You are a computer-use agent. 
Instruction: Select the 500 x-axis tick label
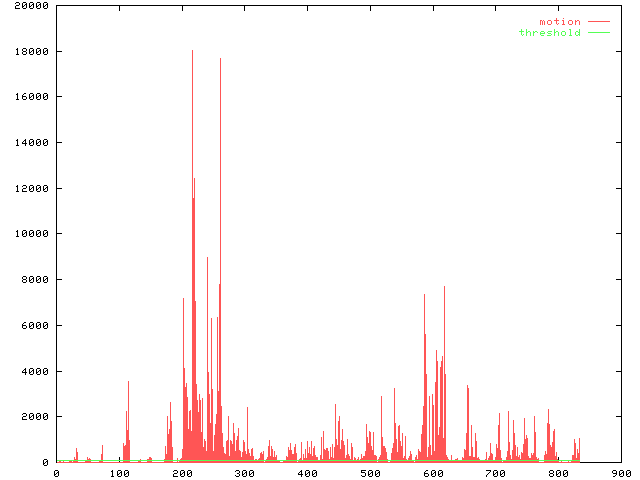(x=370, y=473)
